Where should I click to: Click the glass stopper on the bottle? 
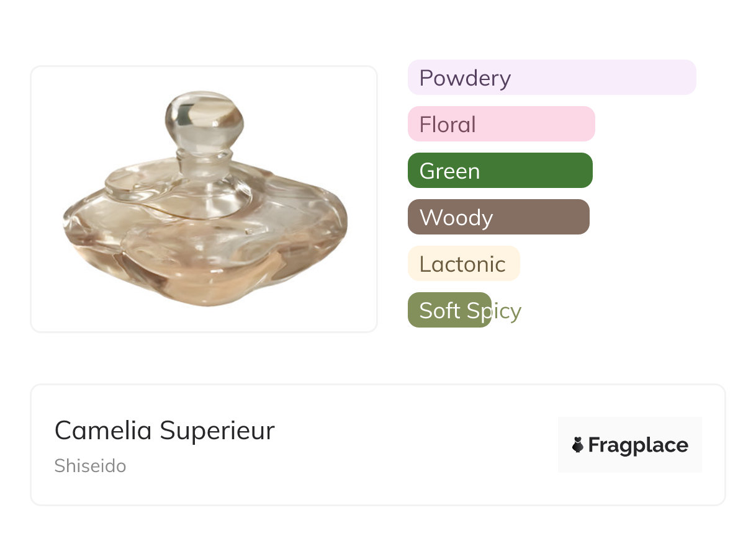pos(204,120)
